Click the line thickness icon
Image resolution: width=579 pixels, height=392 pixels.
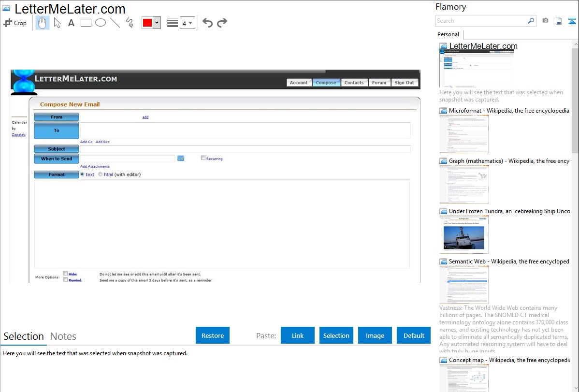(173, 23)
